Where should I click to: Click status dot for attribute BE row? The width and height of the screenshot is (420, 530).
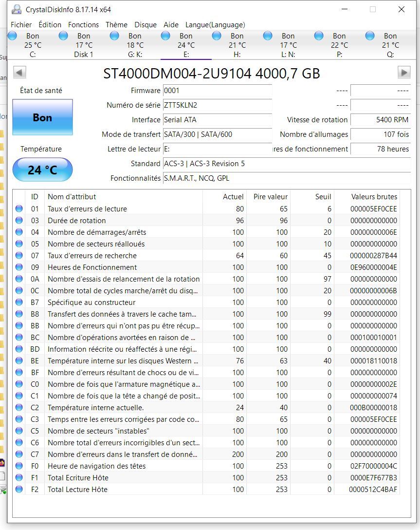tap(19, 360)
